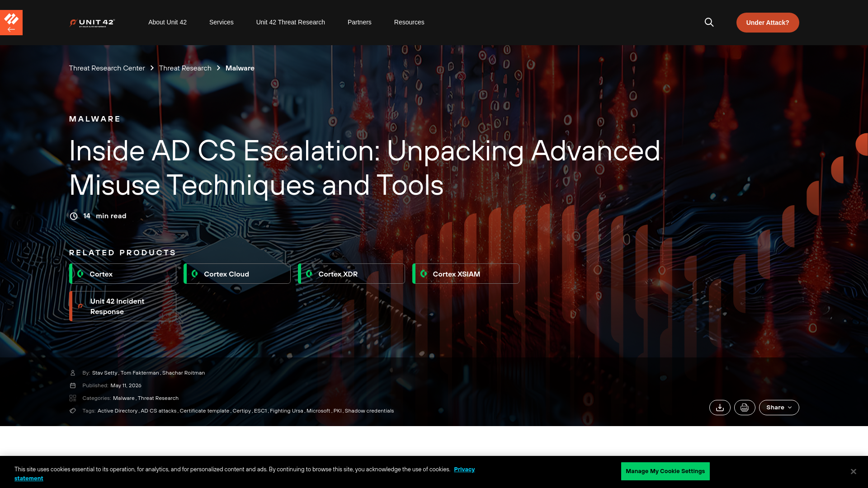This screenshot has height=488, width=868.
Task: Click the article title heading
Action: point(364,168)
